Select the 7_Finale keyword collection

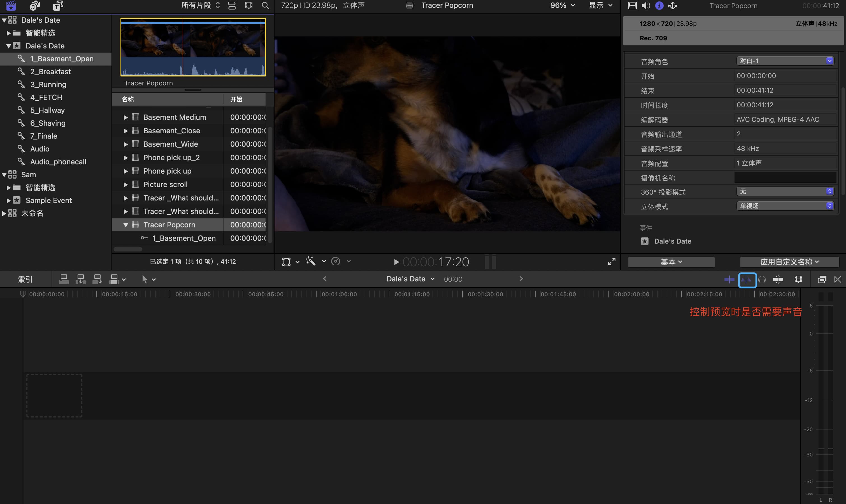click(43, 136)
